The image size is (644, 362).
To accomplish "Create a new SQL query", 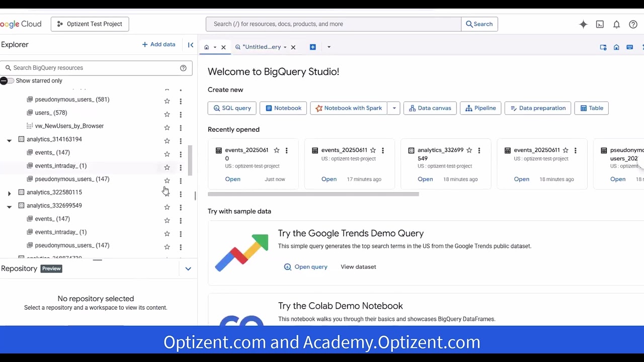I will pos(232,108).
